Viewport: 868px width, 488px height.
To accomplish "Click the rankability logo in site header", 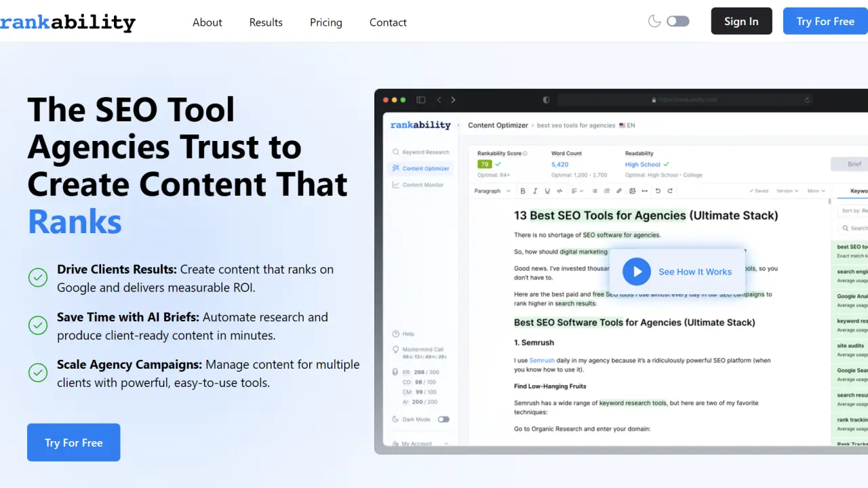I will tap(68, 22).
